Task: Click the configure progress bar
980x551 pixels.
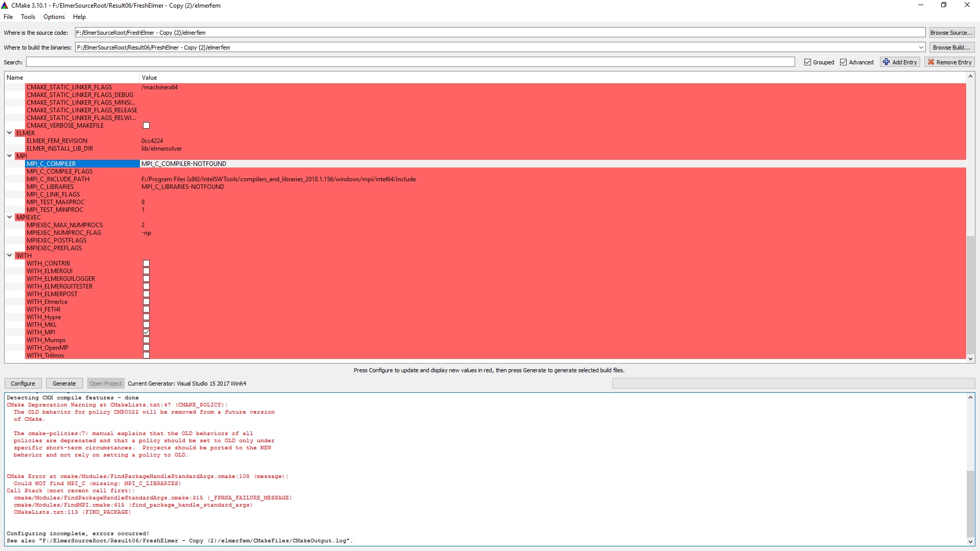Action: [793, 384]
